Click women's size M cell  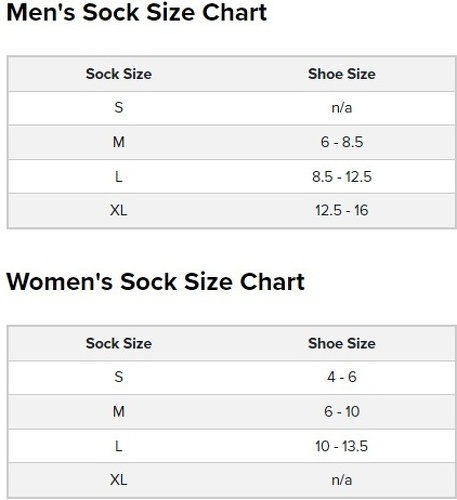(x=119, y=412)
